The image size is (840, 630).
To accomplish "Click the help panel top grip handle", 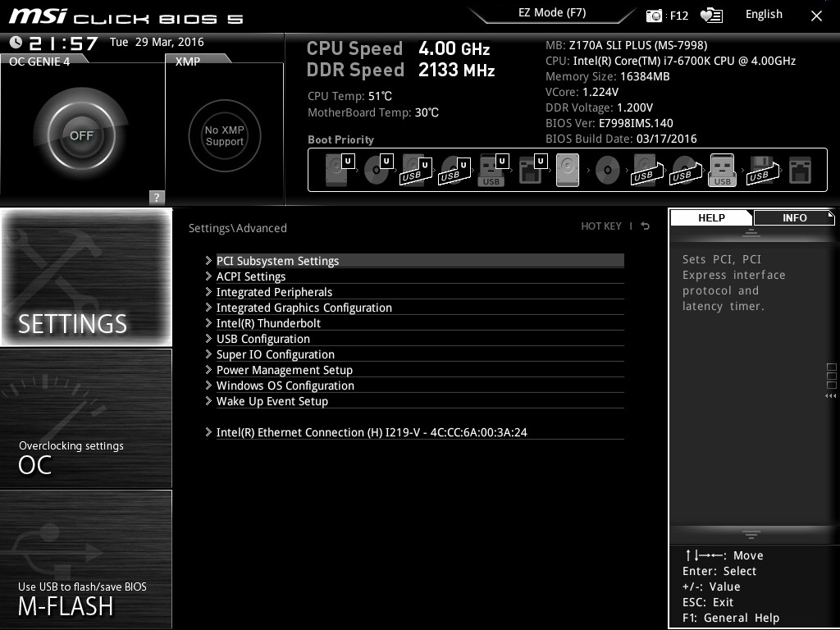I will pyautogui.click(x=751, y=232).
